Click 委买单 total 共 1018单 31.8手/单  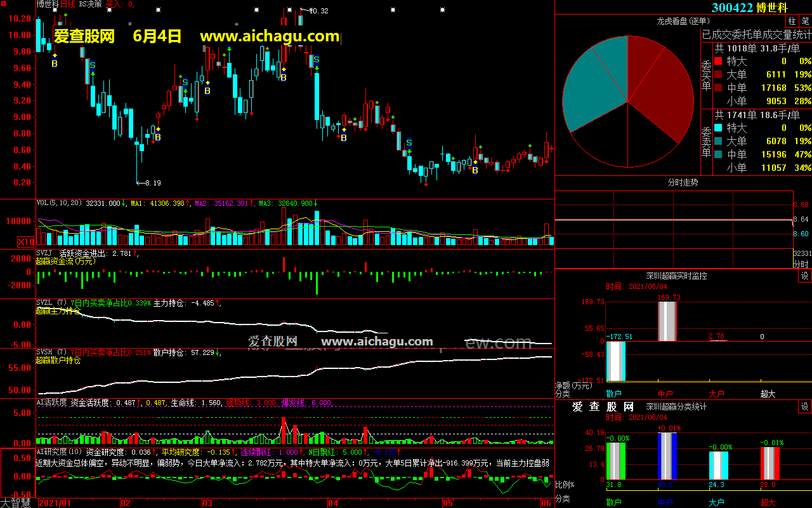click(x=757, y=48)
